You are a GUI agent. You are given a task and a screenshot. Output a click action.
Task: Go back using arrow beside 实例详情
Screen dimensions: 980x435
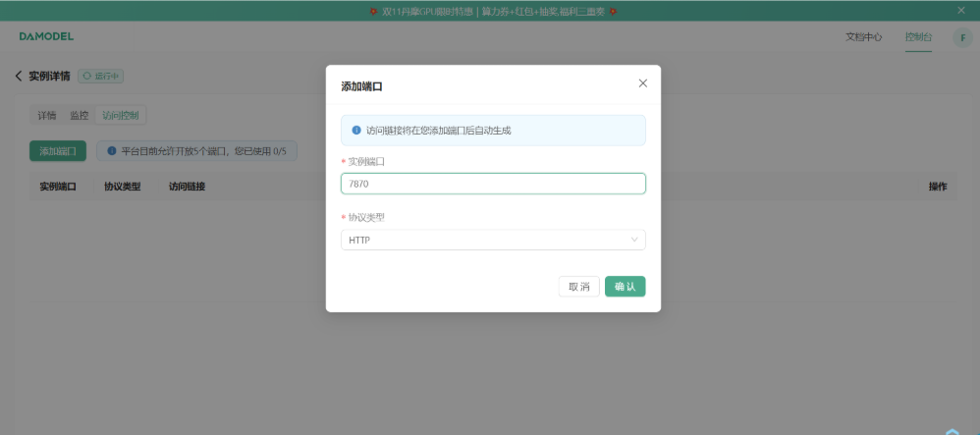[19, 76]
